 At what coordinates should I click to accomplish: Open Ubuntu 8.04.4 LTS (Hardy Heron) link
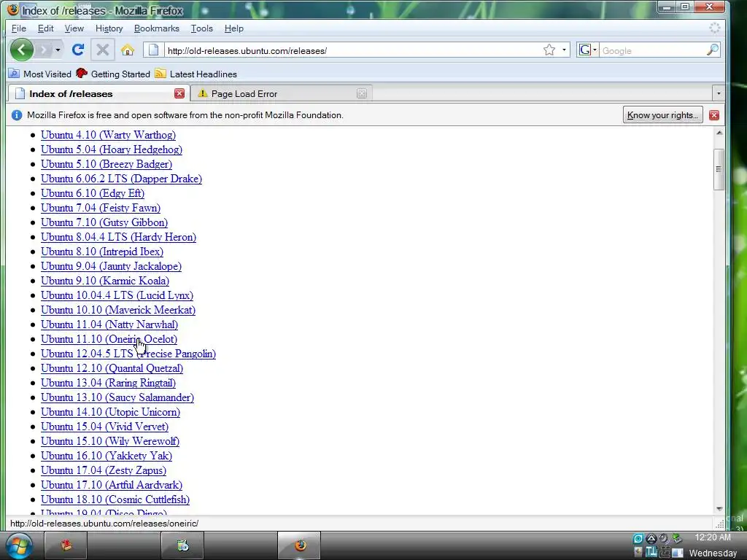click(119, 237)
